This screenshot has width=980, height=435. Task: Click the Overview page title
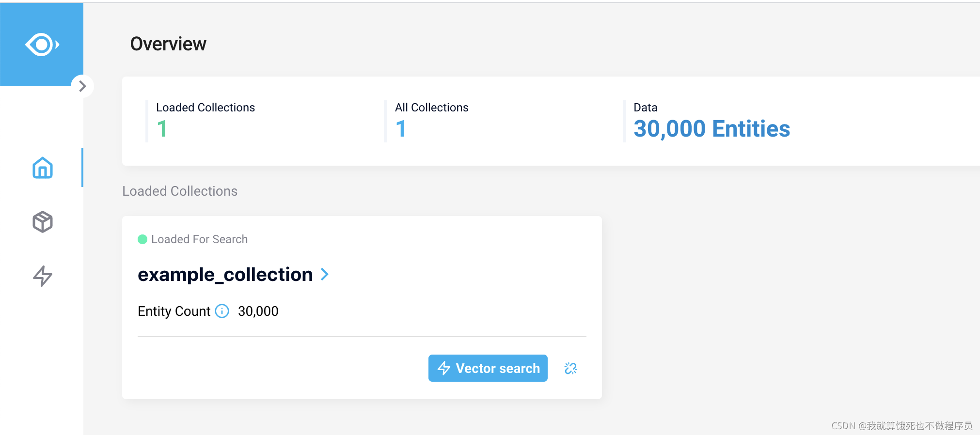(168, 44)
